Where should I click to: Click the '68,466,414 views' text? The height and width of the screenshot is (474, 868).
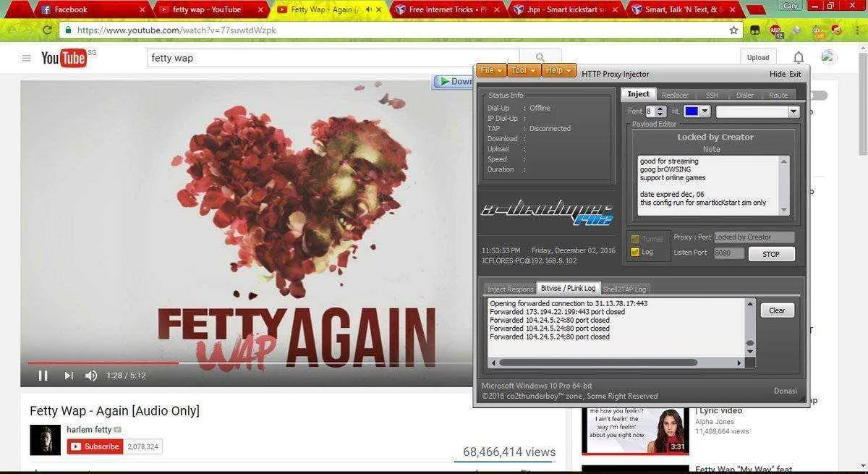(509, 452)
